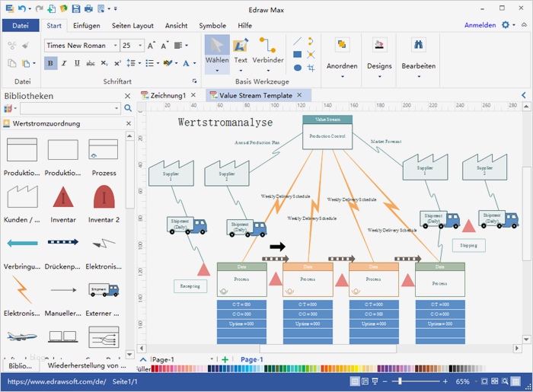Choose the rectangle shape tool
The image size is (533, 392).
point(298,54)
